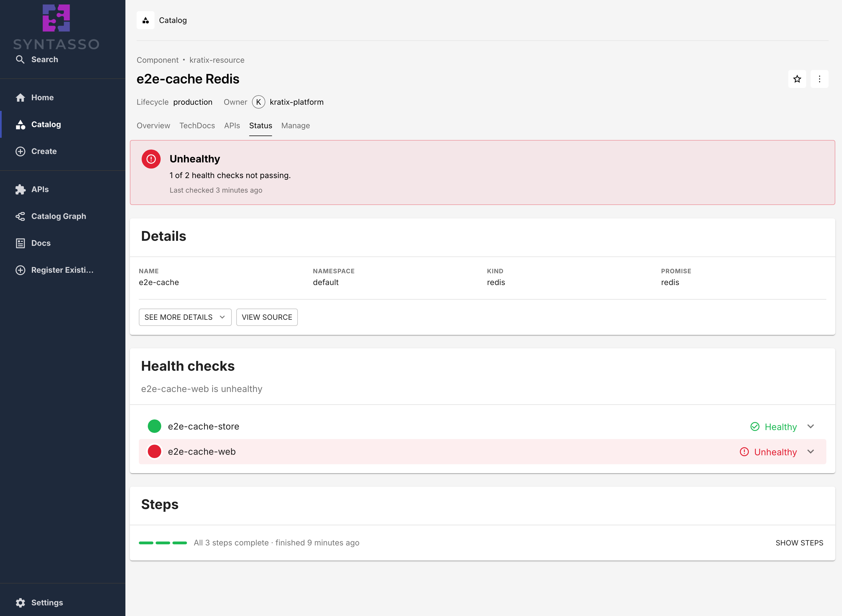Click Show Steps button
The height and width of the screenshot is (616, 842).
click(799, 543)
